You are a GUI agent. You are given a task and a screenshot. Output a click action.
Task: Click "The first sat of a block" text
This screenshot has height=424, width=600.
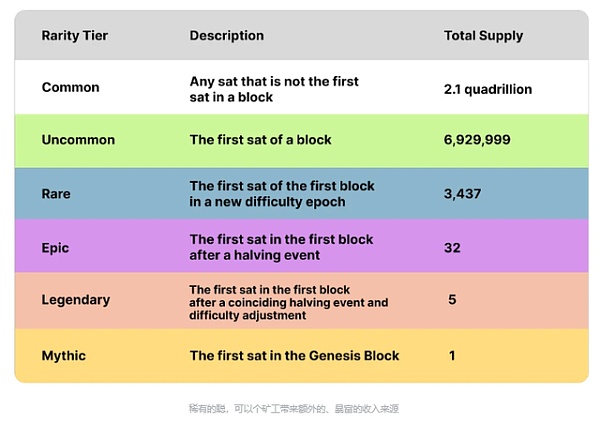pyautogui.click(x=262, y=140)
